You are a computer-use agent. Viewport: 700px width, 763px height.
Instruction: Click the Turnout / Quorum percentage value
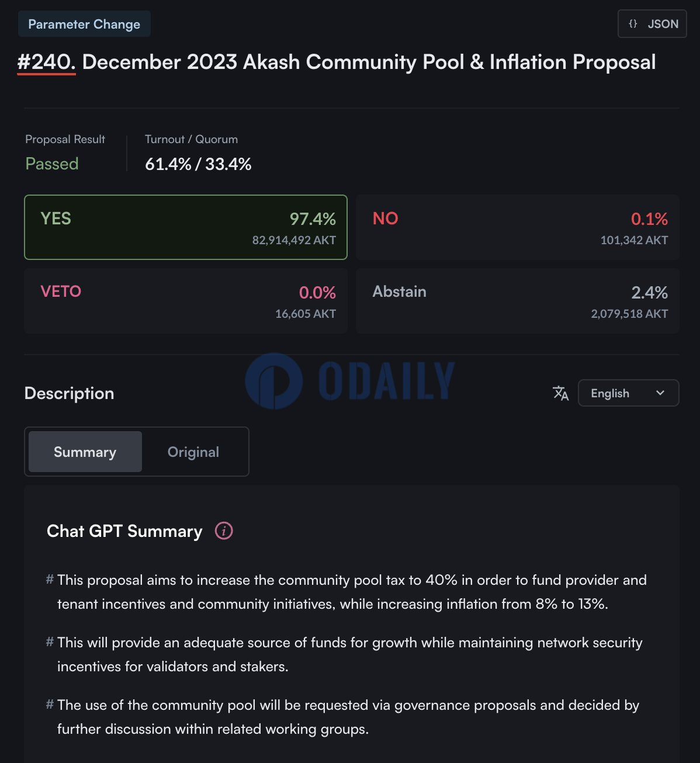198,164
